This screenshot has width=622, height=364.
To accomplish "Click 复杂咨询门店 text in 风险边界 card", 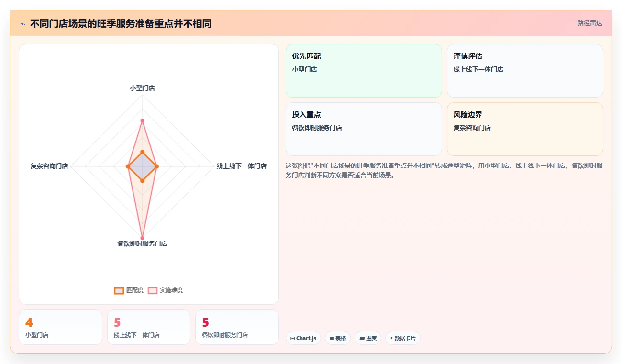I will (472, 128).
